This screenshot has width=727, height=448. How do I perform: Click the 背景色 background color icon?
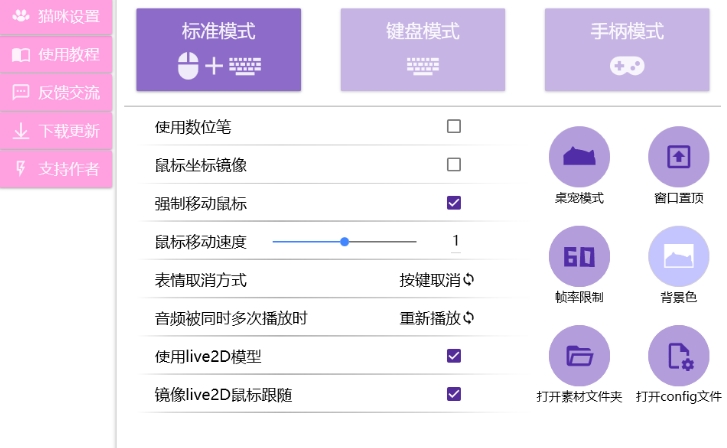(678, 256)
